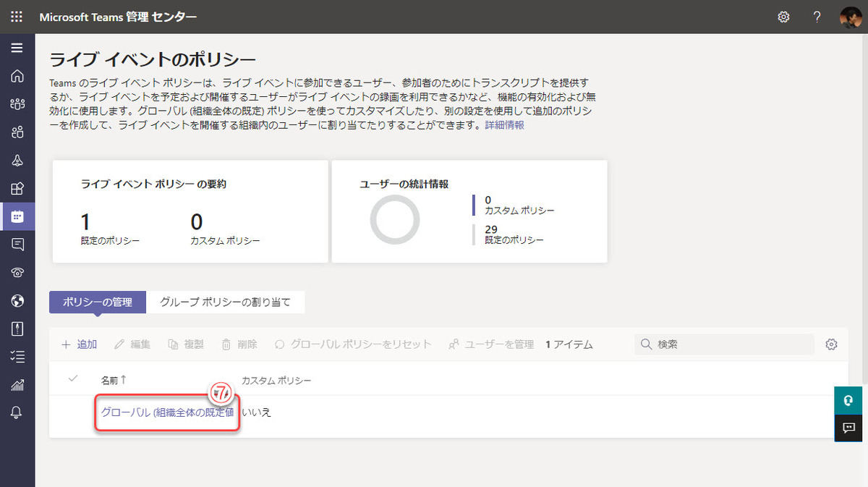Open the help question mark

click(x=817, y=17)
